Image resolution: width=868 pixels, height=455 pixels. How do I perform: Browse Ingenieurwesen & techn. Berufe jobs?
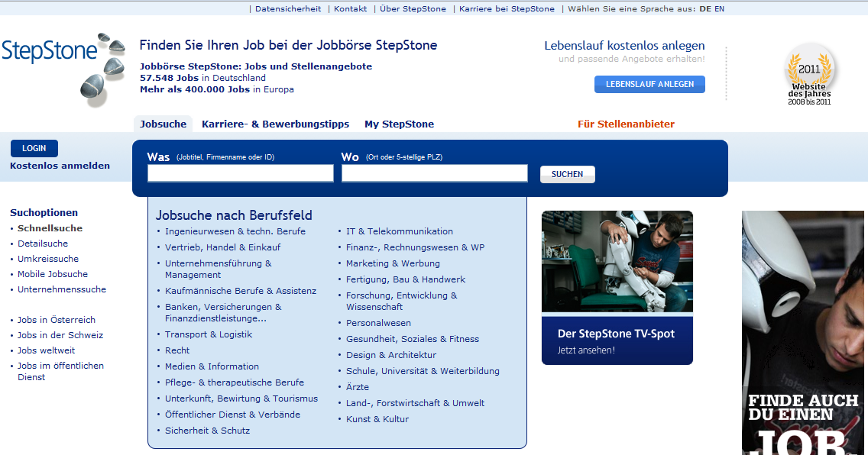tap(235, 231)
